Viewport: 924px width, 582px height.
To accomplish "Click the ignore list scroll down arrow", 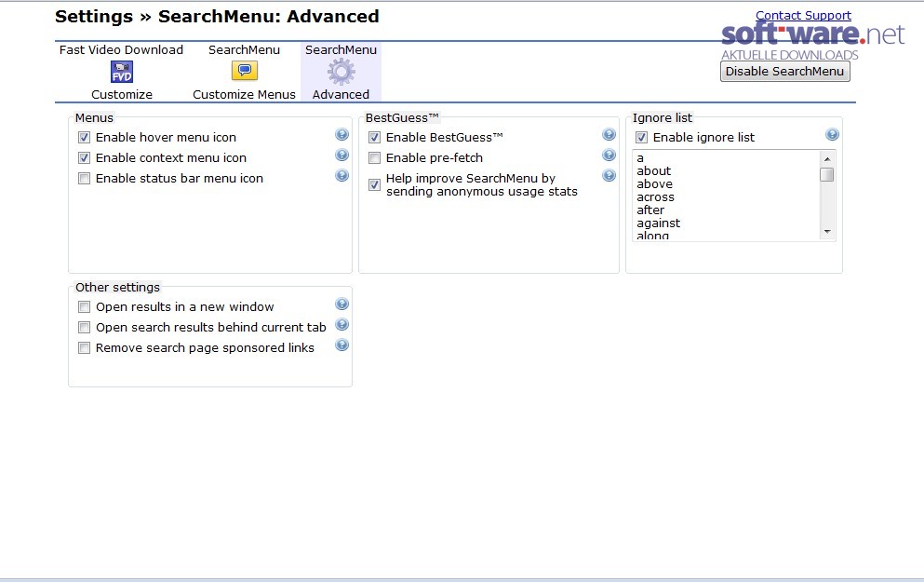I will [827, 232].
